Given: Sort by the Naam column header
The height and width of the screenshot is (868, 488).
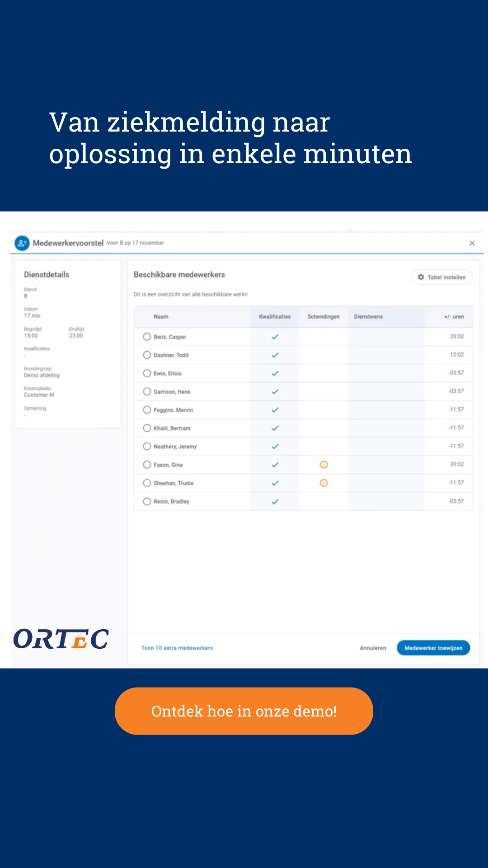Looking at the screenshot, I should click(x=161, y=316).
